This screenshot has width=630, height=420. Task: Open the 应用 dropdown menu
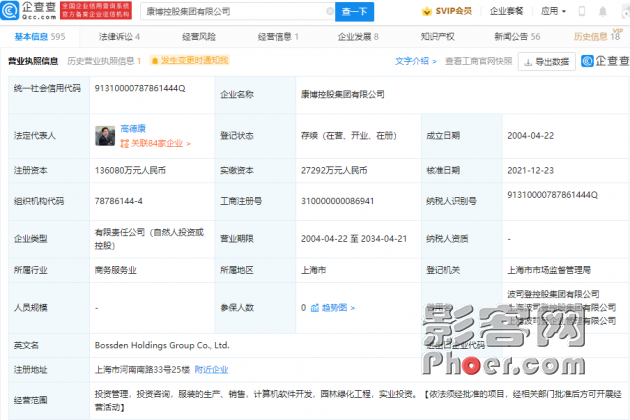coord(553,11)
